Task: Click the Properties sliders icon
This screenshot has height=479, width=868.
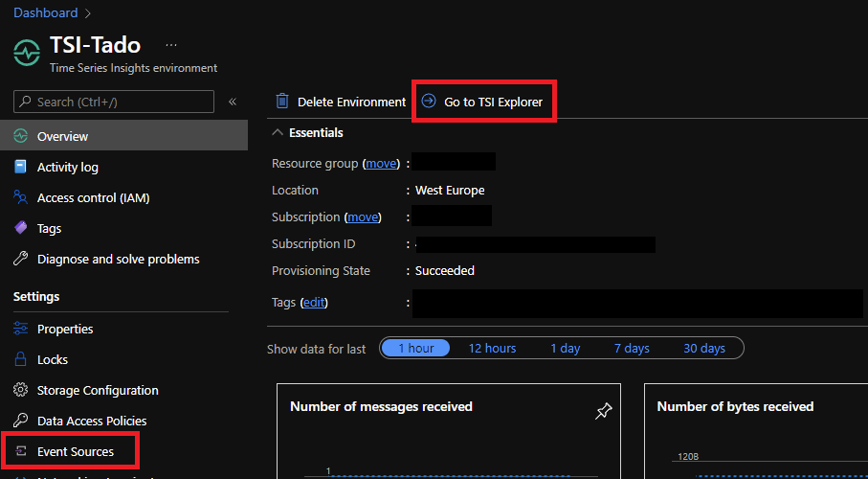Action: (20, 329)
